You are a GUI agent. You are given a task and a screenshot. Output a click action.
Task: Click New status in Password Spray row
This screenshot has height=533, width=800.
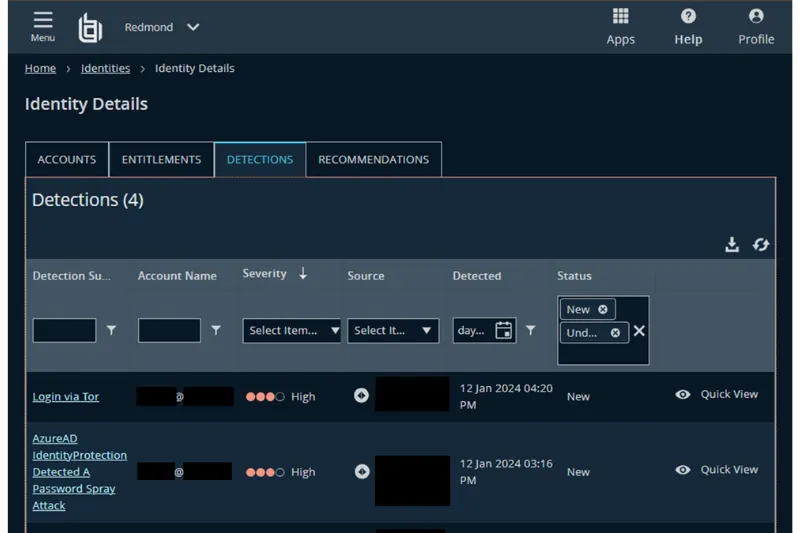point(578,472)
